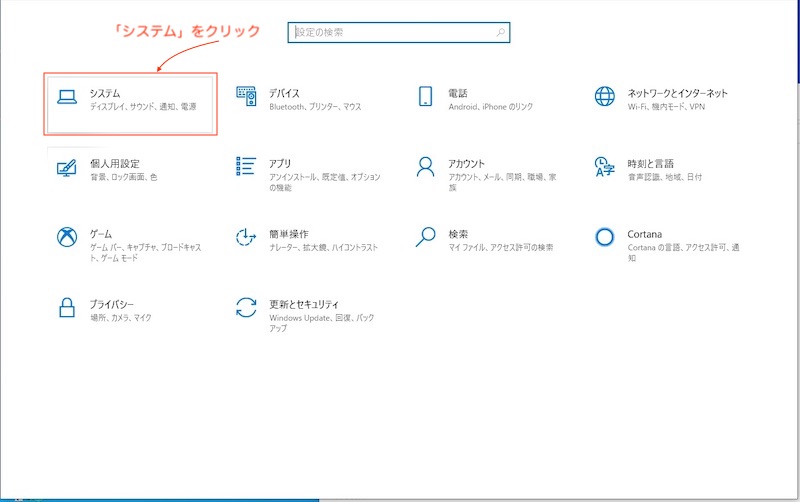Open the Devices (デバイス) keyboard icon
This screenshot has width=800, height=502.
246,96
